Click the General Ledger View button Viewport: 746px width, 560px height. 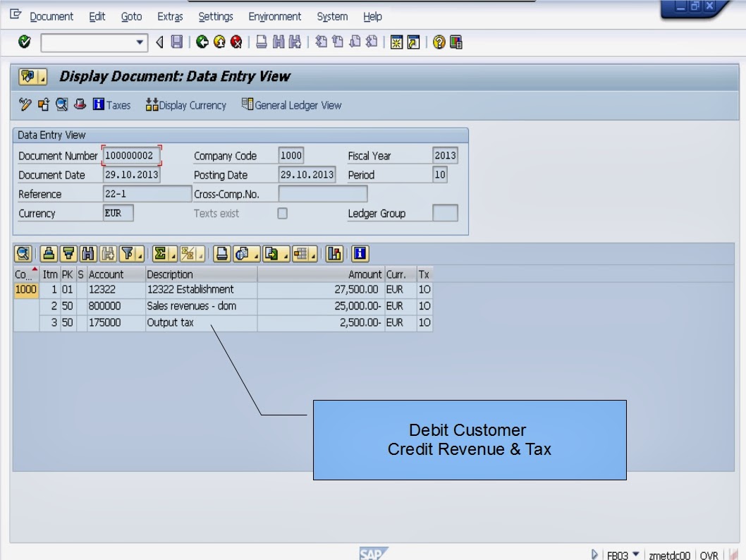(x=291, y=104)
